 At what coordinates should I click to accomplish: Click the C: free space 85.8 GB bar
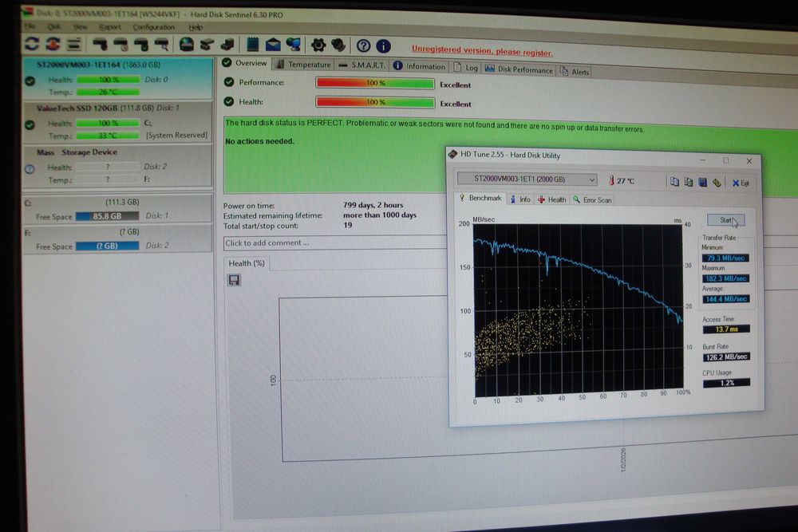[107, 216]
